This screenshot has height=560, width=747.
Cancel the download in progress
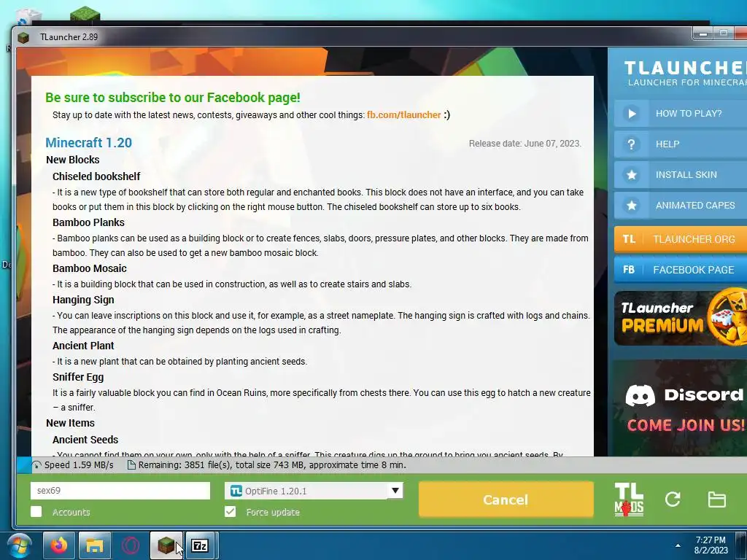point(506,499)
